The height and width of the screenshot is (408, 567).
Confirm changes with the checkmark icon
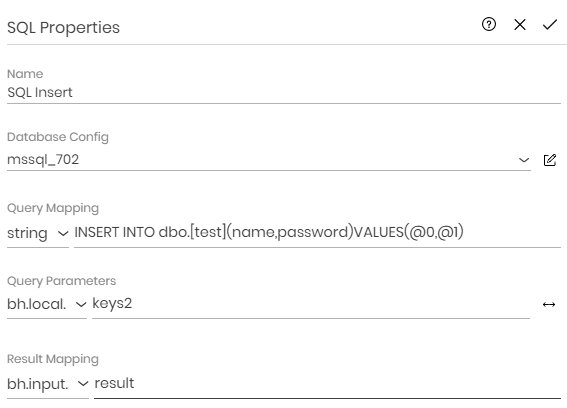coord(550,25)
